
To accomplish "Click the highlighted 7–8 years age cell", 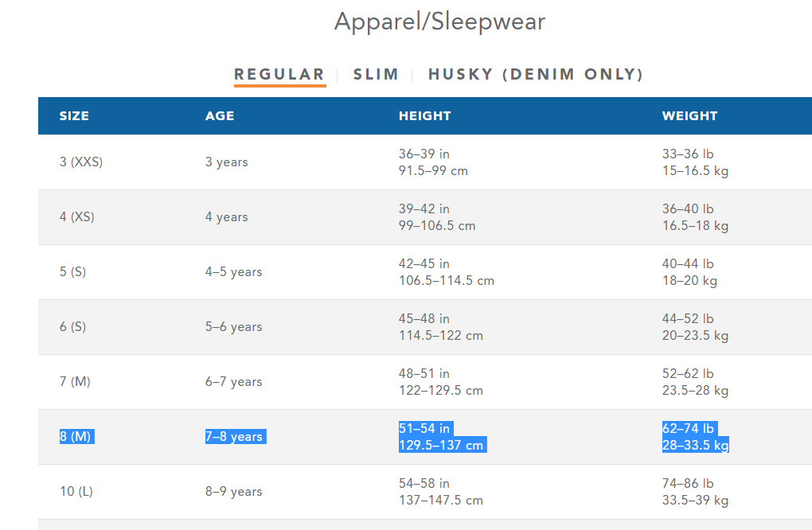I will click(x=234, y=437).
